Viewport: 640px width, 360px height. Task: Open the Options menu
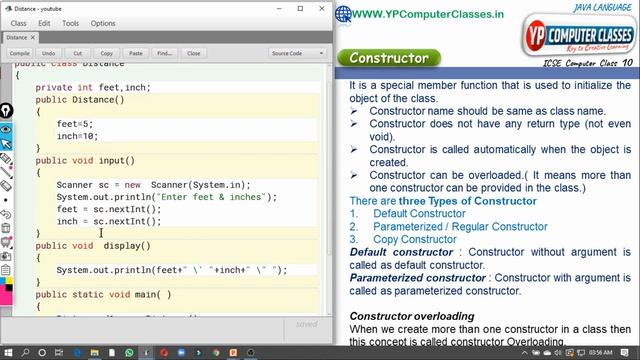click(x=103, y=23)
